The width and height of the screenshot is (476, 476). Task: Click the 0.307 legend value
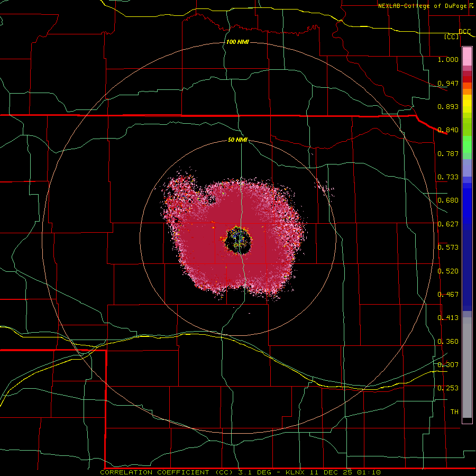[x=448, y=364]
